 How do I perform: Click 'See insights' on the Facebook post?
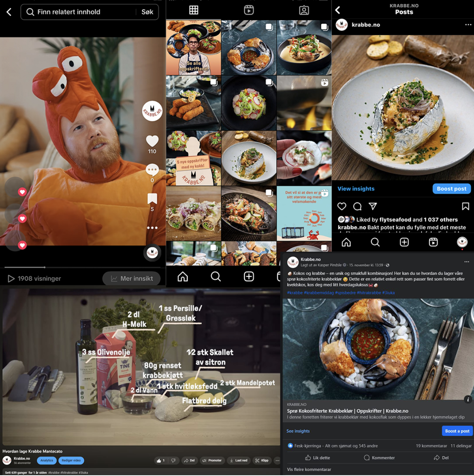298,431
